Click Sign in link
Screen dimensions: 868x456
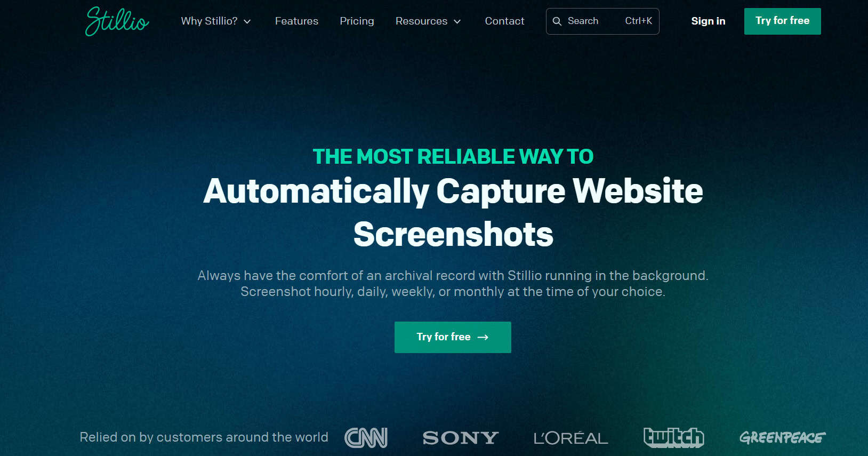(708, 21)
